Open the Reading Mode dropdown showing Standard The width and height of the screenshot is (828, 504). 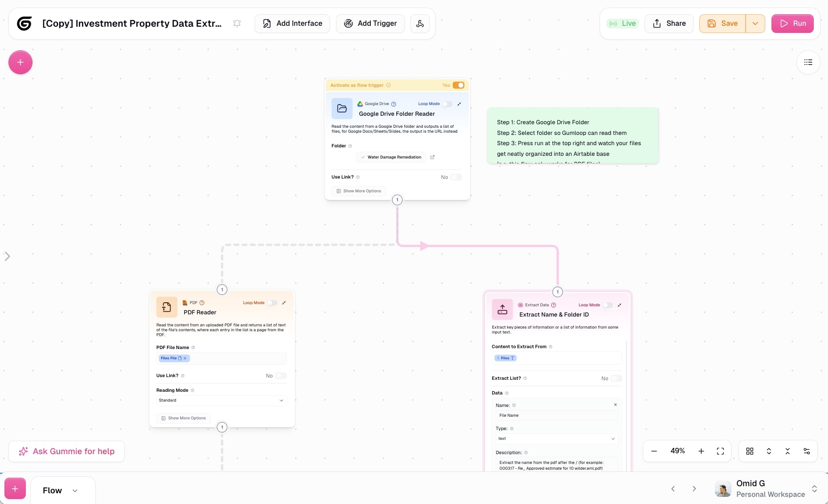221,400
